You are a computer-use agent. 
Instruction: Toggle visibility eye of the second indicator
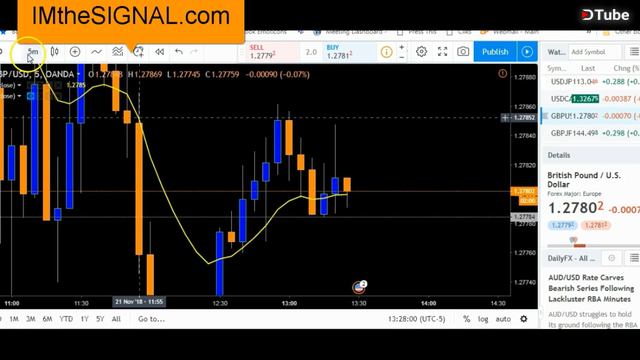pos(31,96)
